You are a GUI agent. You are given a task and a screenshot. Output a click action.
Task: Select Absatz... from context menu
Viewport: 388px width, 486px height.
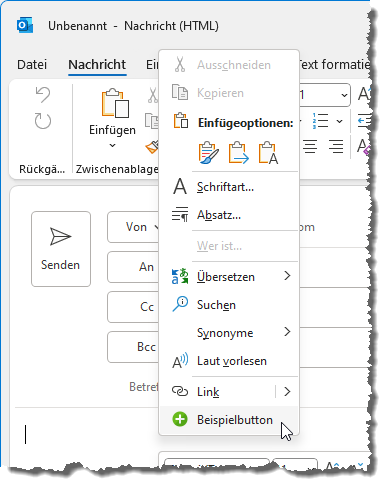point(229,215)
